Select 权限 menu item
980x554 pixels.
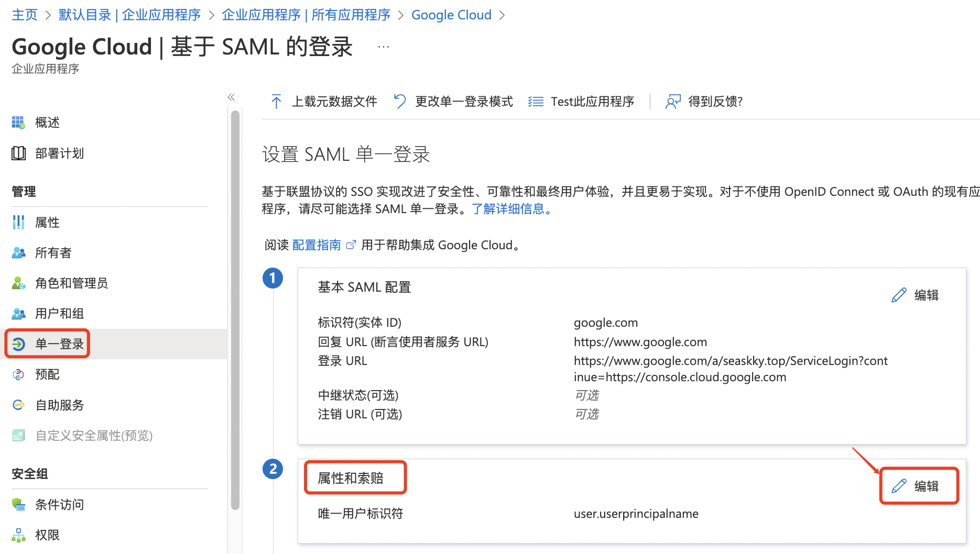click(x=47, y=535)
